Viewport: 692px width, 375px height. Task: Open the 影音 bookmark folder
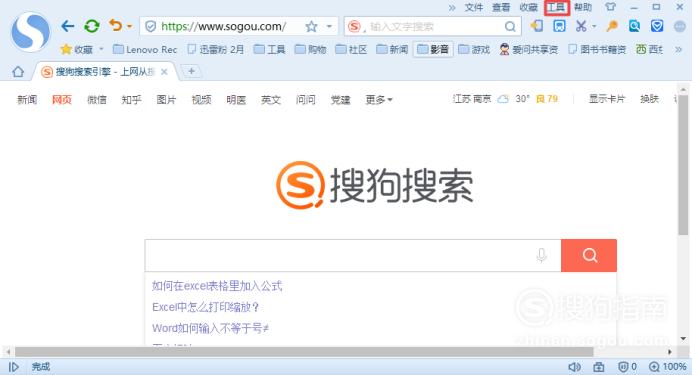[x=433, y=49]
